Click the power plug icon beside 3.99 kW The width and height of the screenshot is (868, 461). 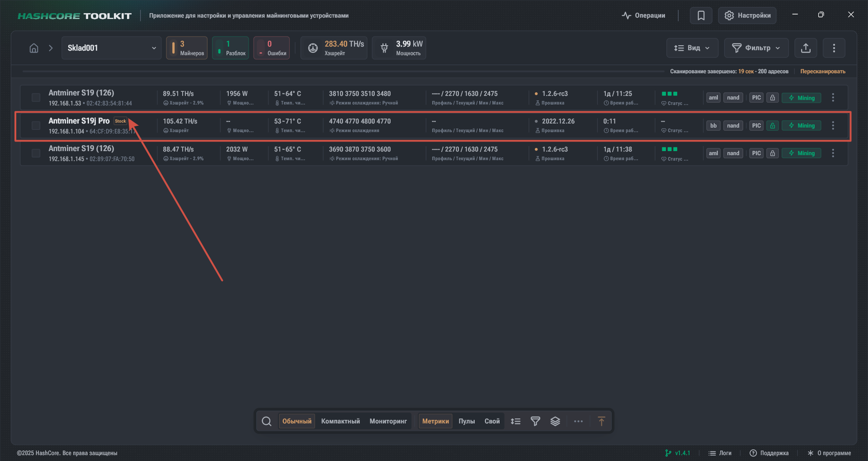pyautogui.click(x=384, y=48)
